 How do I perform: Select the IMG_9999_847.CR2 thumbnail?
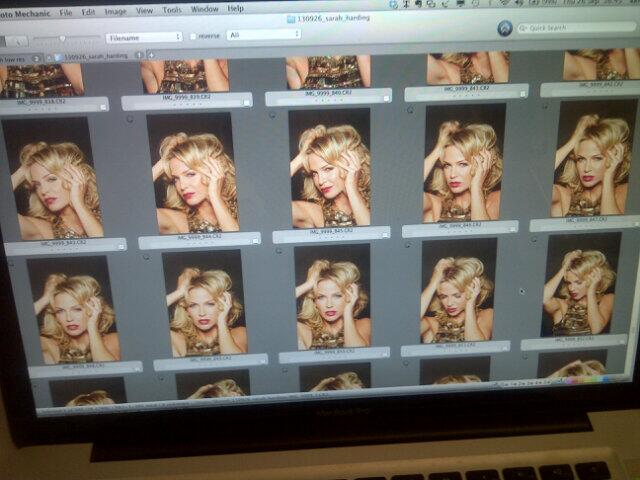tap(594, 158)
